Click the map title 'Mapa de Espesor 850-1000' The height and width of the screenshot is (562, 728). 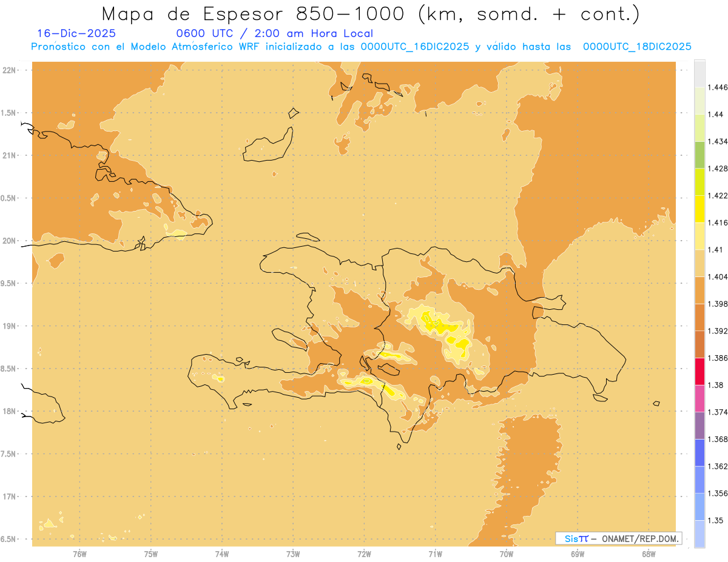click(255, 13)
